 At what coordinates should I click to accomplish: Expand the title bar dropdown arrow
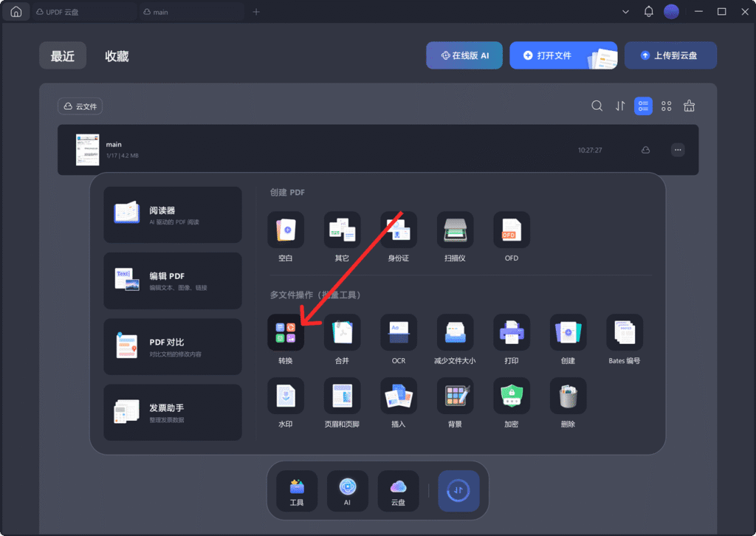point(626,12)
